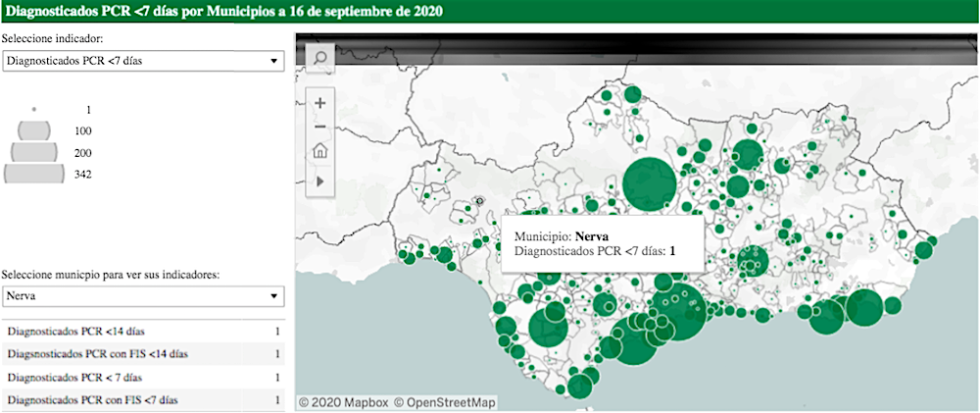The height and width of the screenshot is (413, 980).
Task: Zoom out with the minus button
Action: coord(320,127)
